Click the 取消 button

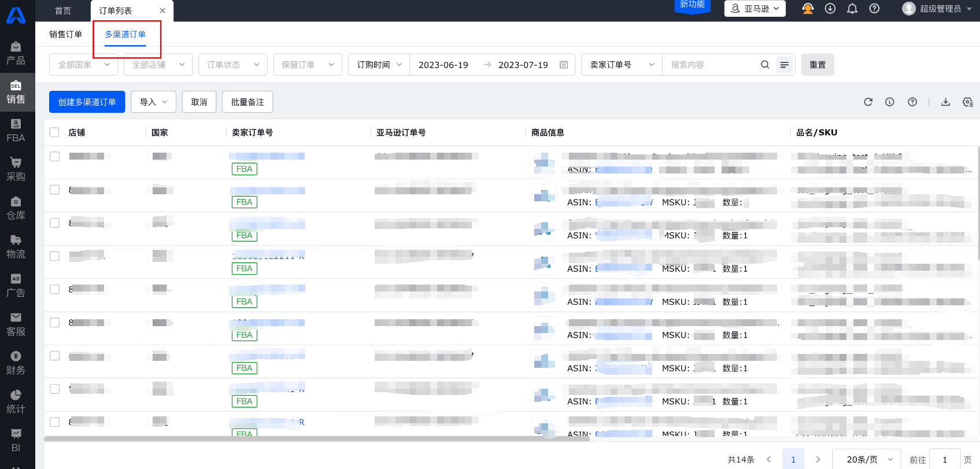199,102
